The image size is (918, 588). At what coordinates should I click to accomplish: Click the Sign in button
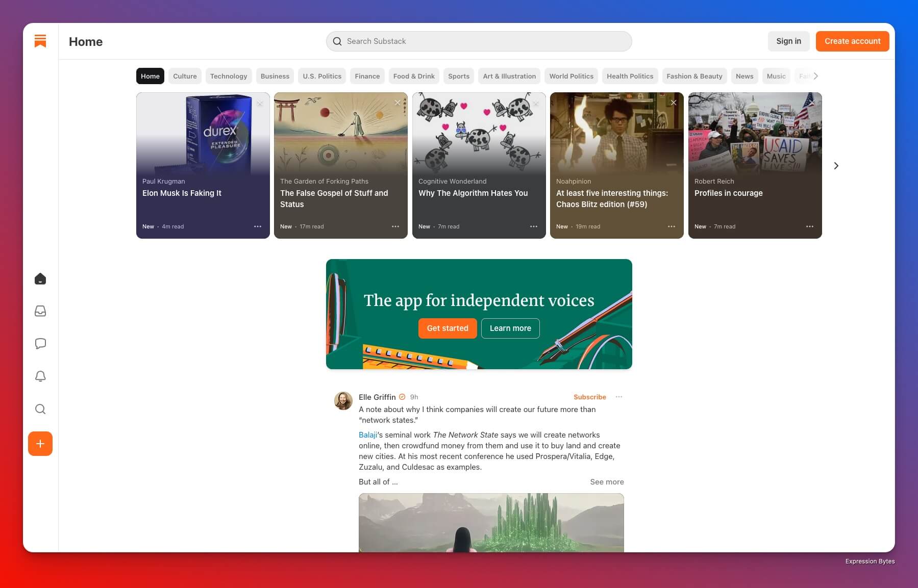click(789, 41)
